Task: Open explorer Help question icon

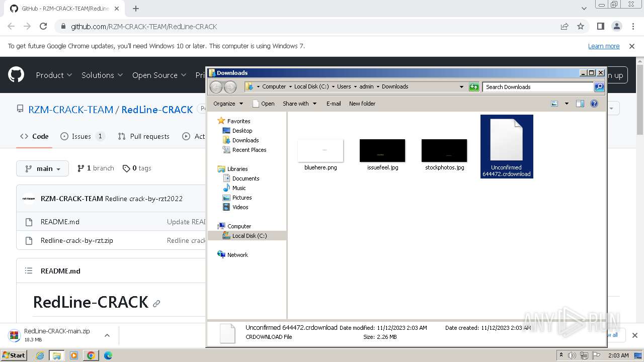Action: coord(594,104)
